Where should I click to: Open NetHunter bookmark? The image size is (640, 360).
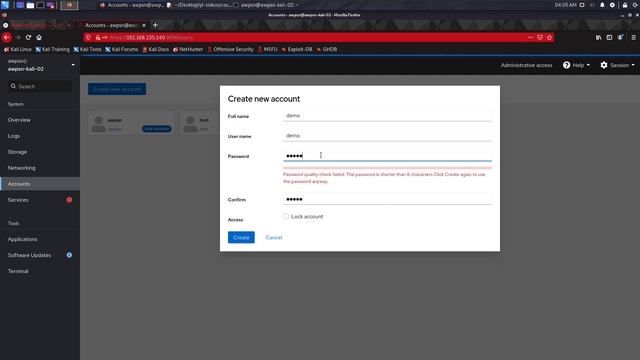(188, 49)
